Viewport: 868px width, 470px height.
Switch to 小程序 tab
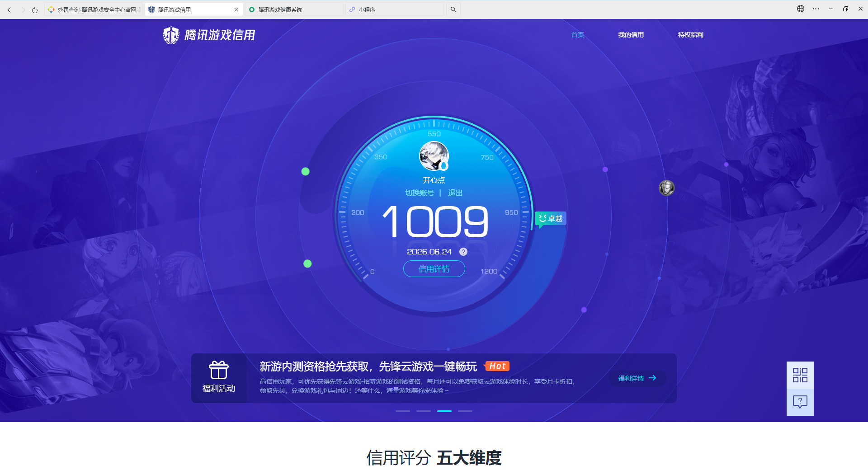click(394, 9)
